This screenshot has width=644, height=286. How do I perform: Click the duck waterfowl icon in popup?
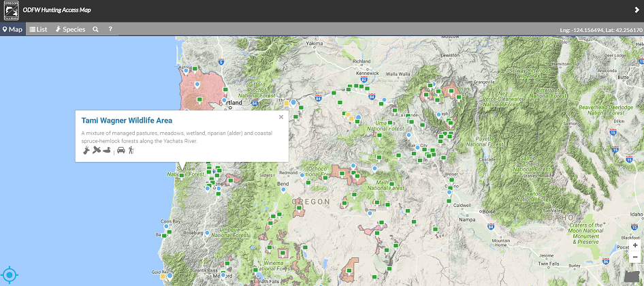[107, 150]
